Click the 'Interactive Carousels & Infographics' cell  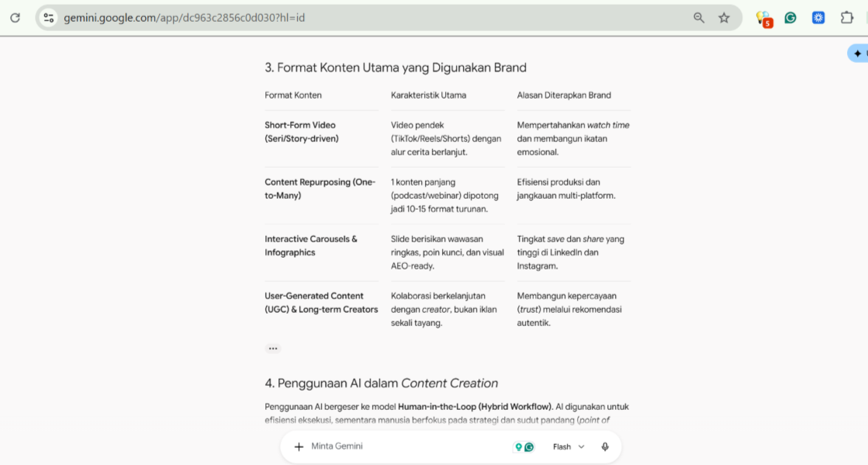click(311, 245)
